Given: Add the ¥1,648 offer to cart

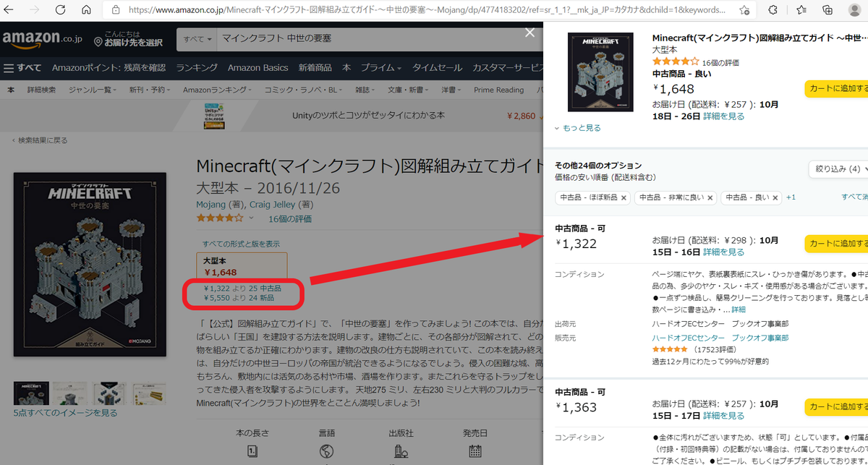Looking at the screenshot, I should pyautogui.click(x=836, y=88).
